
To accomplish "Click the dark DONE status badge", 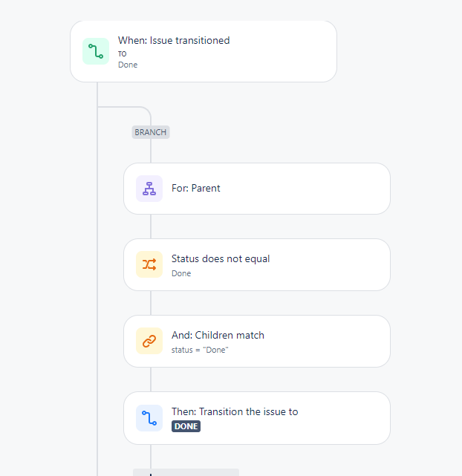I will (186, 426).
